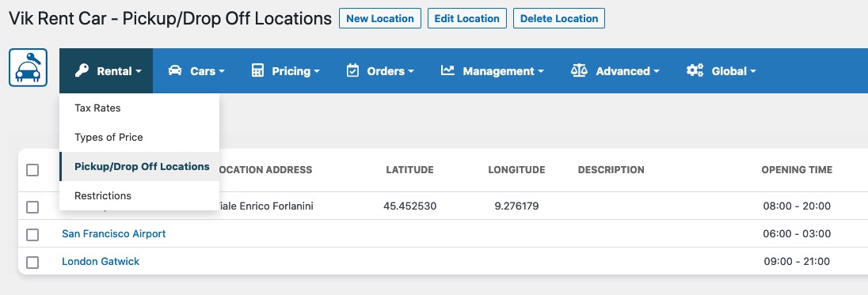Click the Edit Location button
This screenshot has height=295, width=868.
pyautogui.click(x=466, y=18)
